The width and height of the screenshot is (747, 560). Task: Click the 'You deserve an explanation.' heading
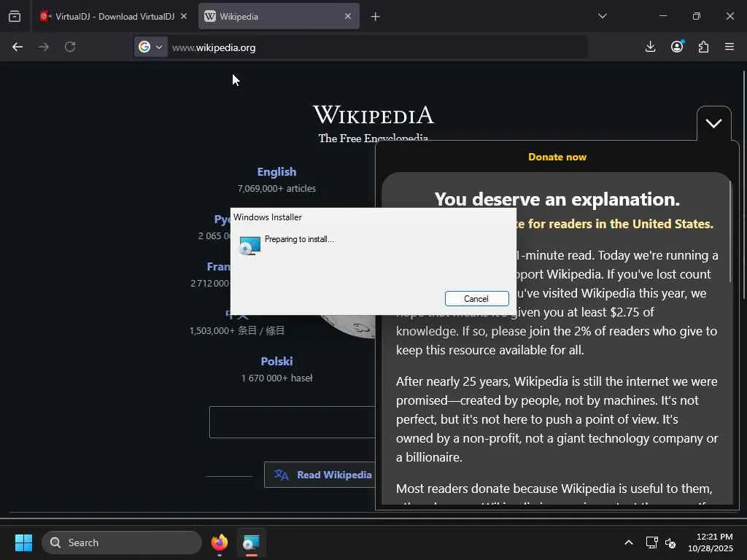coord(557,200)
